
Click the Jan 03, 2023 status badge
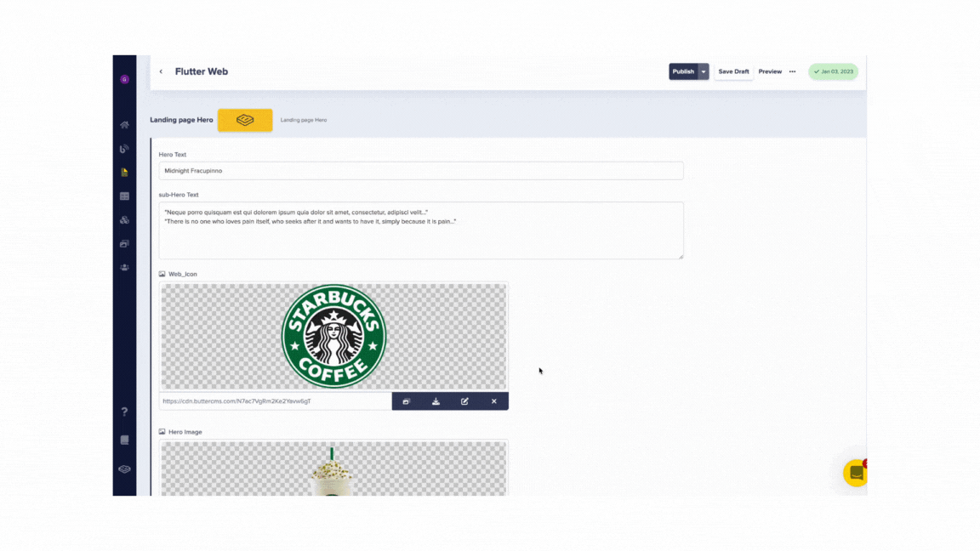(833, 71)
